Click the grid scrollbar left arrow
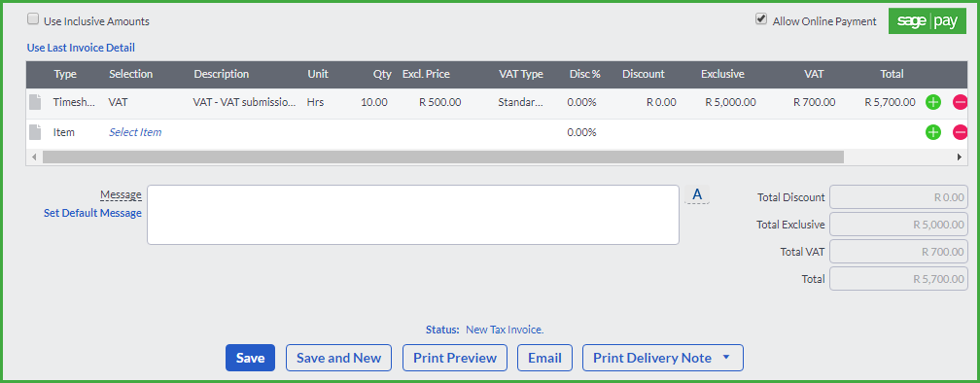The image size is (980, 383). coord(34,157)
